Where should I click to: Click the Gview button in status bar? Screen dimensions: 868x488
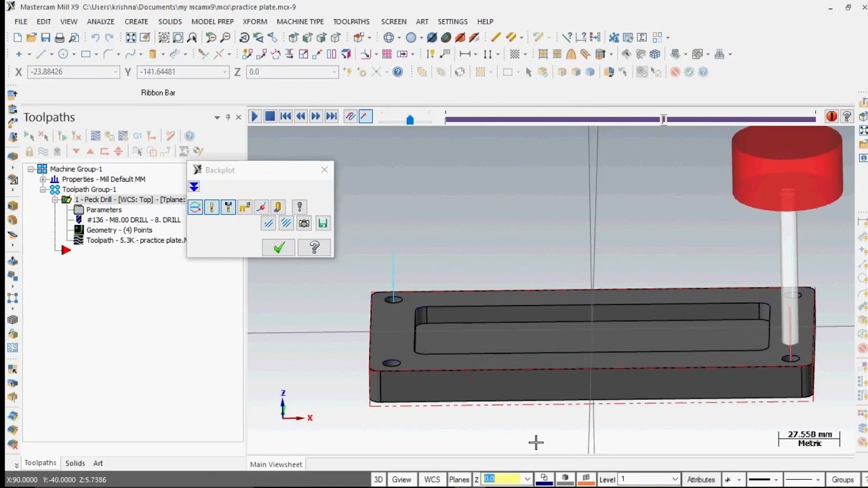pyautogui.click(x=401, y=480)
